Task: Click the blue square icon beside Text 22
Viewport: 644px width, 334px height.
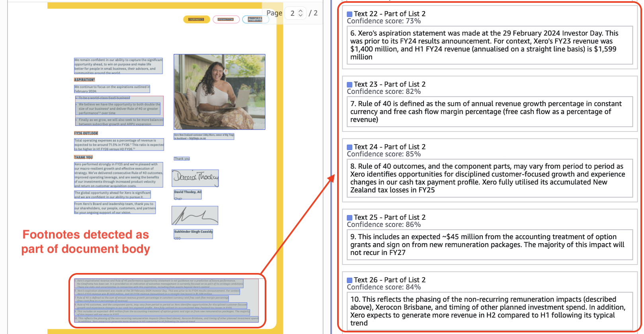Action: (x=349, y=14)
